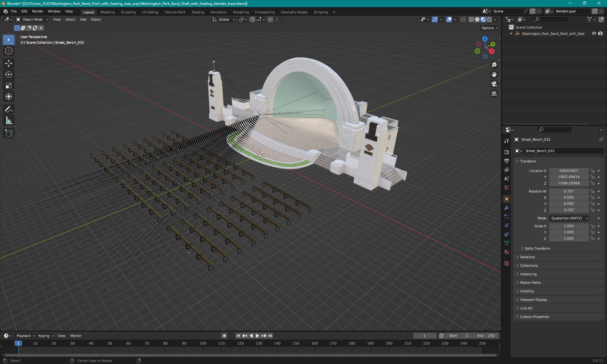Select the Annotate pencil tool
607x364 pixels.
(x=9, y=110)
